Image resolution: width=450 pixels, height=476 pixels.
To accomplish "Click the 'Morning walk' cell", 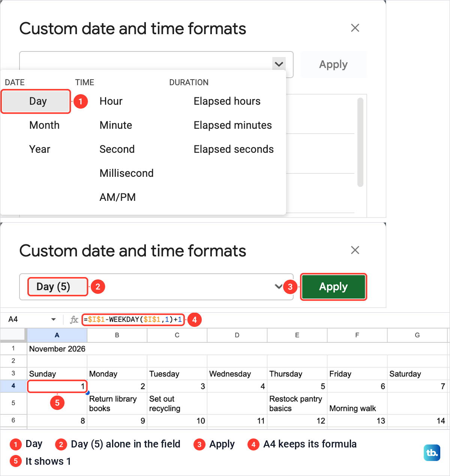I will pos(357,404).
